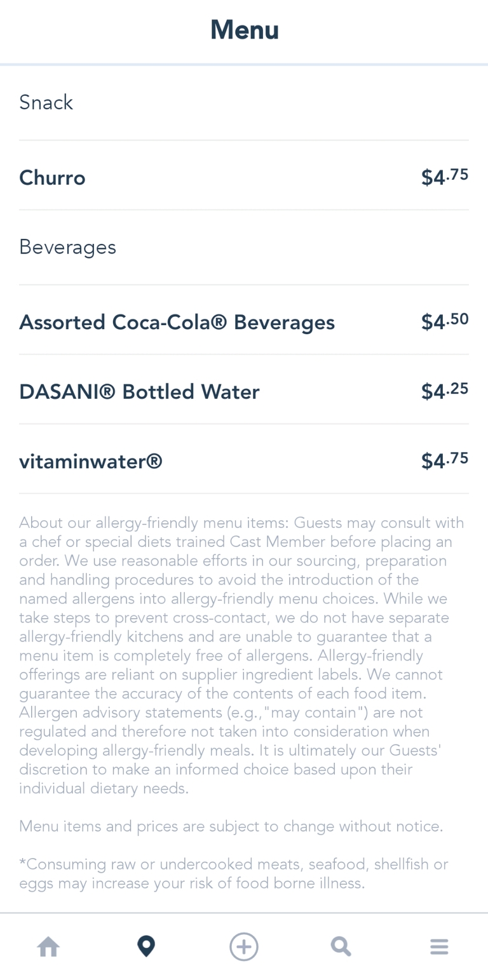The width and height of the screenshot is (488, 980).
Task: Select the vitaminwater menu item
Action: [91, 461]
